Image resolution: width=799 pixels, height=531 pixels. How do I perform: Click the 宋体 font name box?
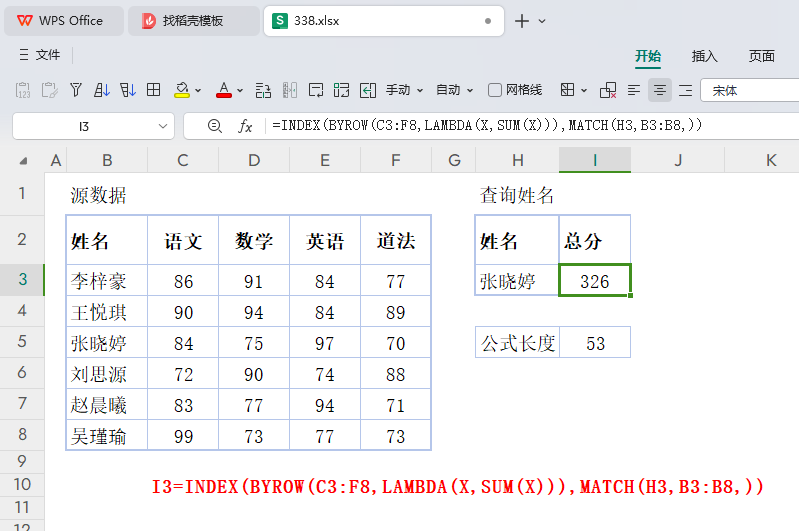pyautogui.click(x=750, y=90)
